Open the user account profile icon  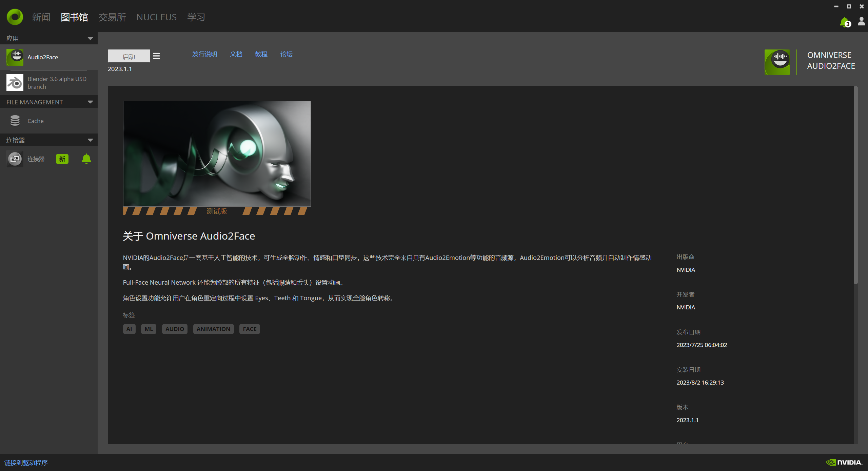point(861,22)
